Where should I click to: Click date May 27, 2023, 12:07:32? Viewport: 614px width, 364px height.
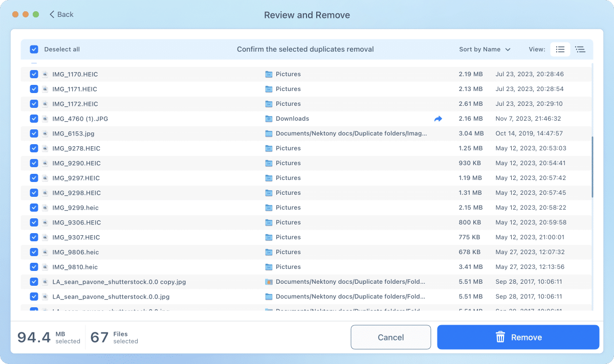530,252
